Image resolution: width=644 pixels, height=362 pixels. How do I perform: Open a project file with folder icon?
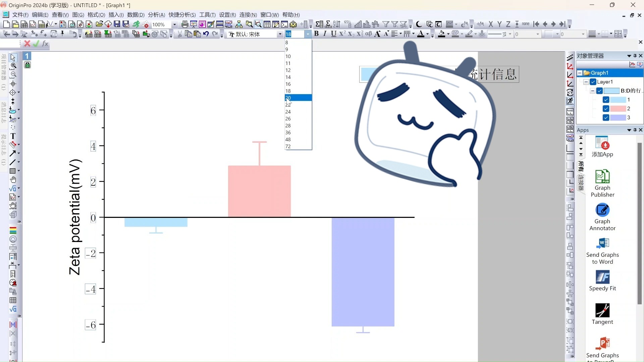[x=99, y=24]
